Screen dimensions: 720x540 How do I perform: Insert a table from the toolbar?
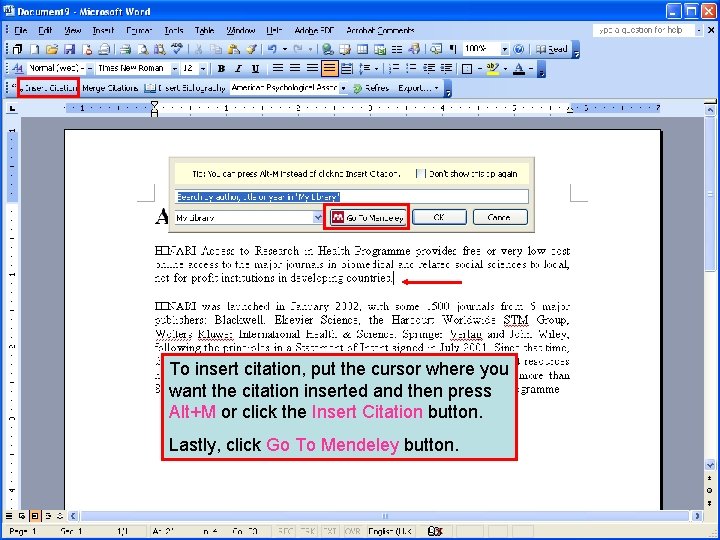362,49
